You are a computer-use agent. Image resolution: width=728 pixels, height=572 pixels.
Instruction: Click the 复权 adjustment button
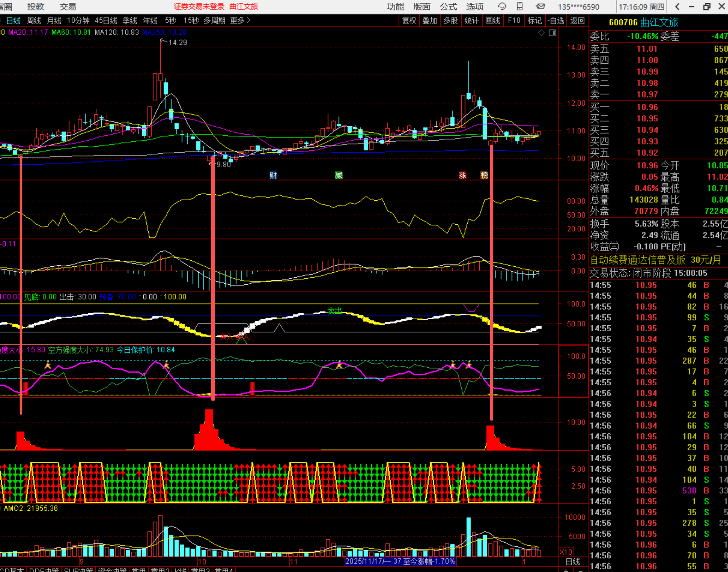coord(409,20)
